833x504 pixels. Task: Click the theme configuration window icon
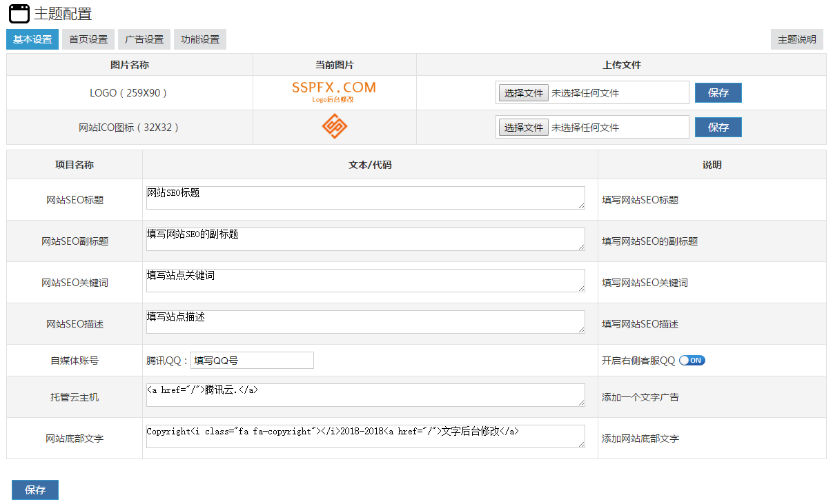19,13
